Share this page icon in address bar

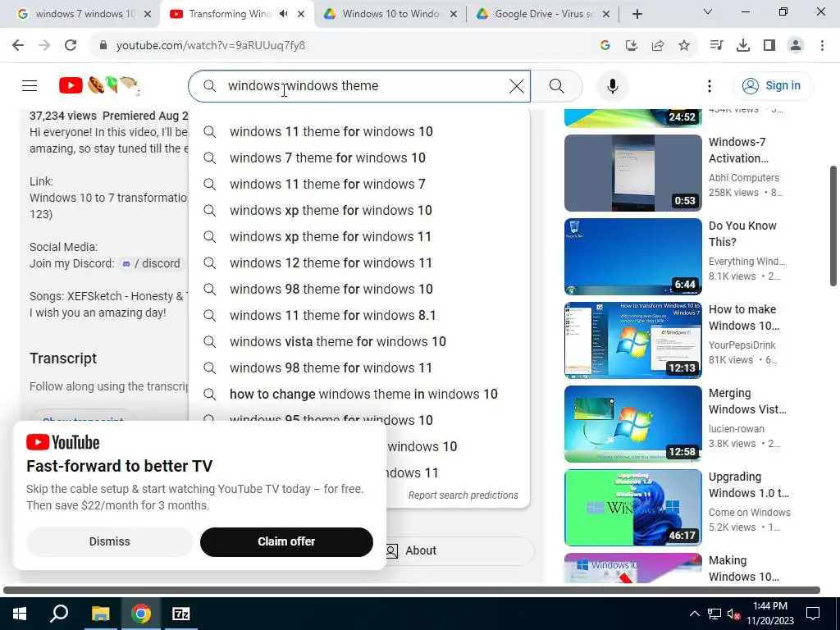[x=657, y=46]
